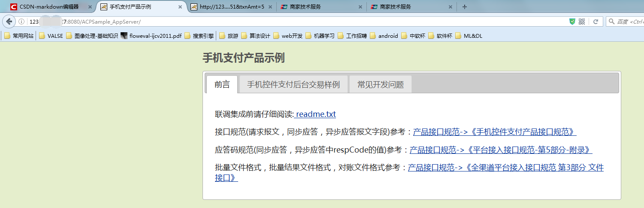Viewport: 644px width, 208px height.
Task: Reload the current page
Action: tap(596, 21)
